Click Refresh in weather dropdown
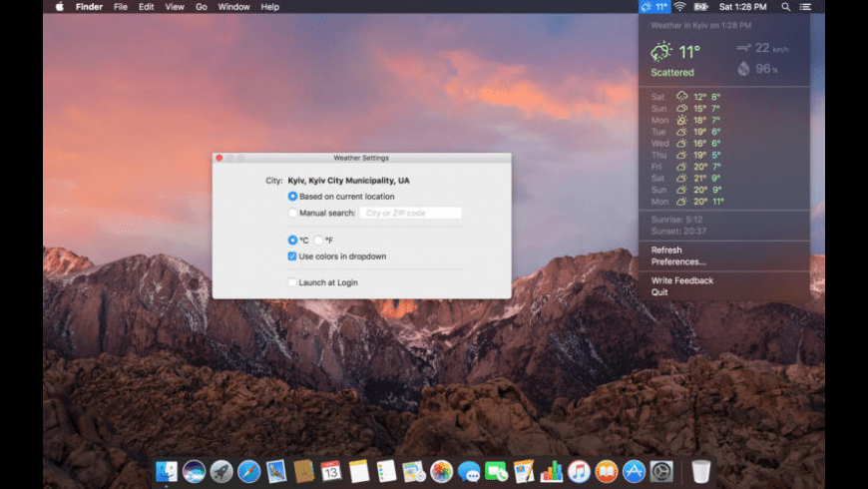This screenshot has height=489, width=868. [666, 249]
